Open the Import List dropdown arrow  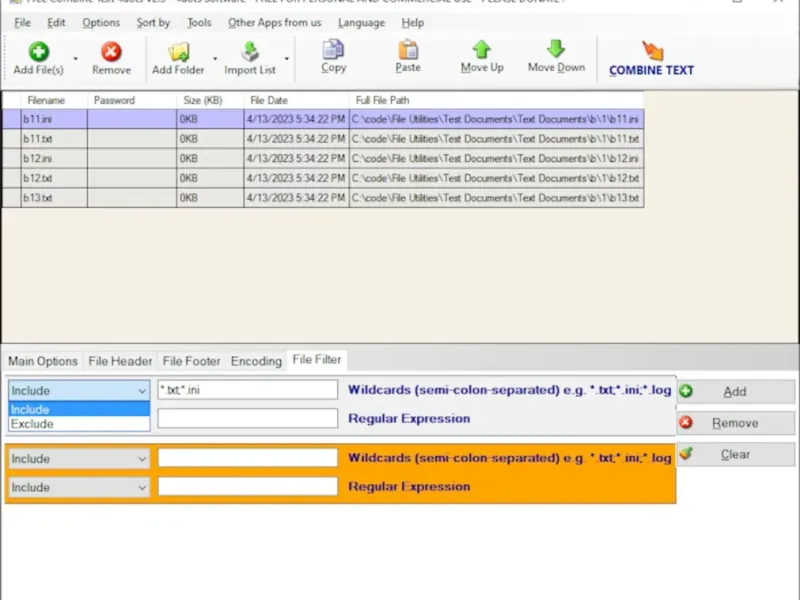[x=287, y=59]
